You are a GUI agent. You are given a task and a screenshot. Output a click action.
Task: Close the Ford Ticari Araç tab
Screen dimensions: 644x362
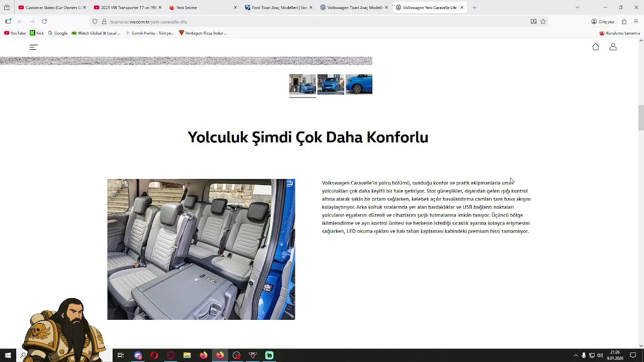(310, 8)
